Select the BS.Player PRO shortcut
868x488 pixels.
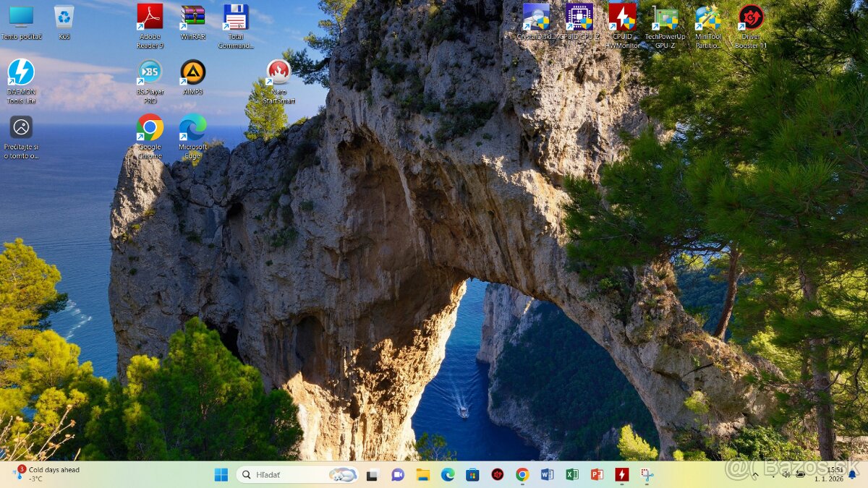point(150,72)
